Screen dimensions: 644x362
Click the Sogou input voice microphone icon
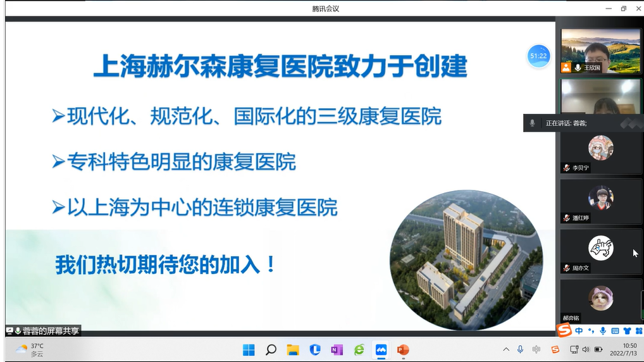click(x=603, y=330)
